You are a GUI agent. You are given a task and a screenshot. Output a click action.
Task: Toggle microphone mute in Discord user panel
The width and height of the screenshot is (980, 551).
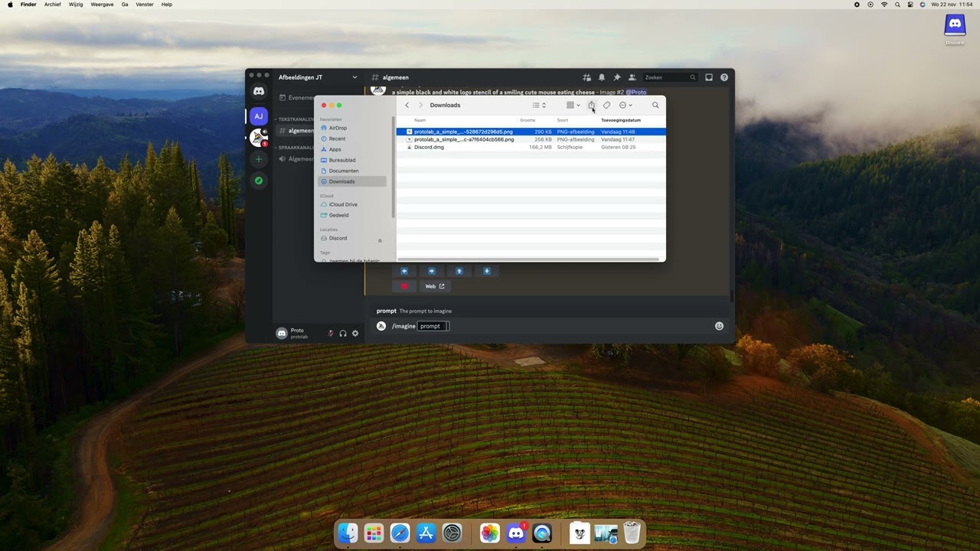331,334
